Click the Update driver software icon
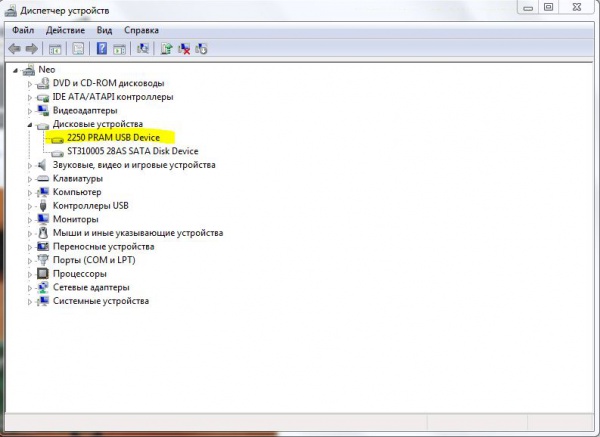This screenshot has width=600, height=437. click(x=166, y=49)
